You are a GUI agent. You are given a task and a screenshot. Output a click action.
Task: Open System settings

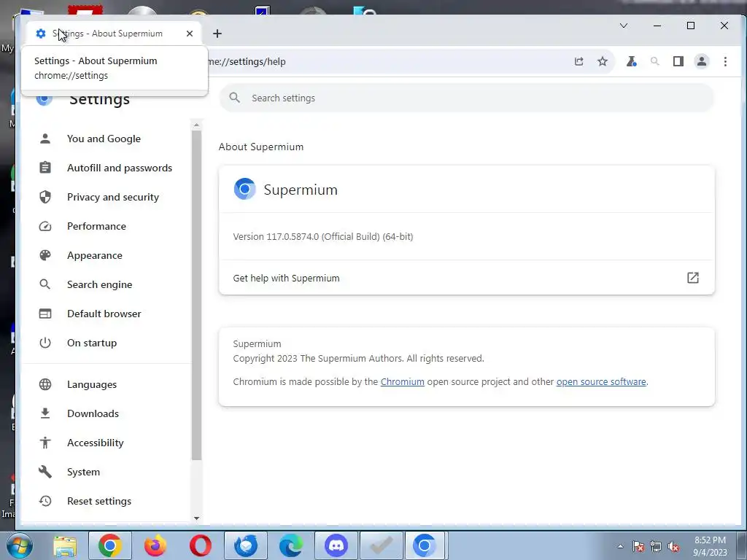point(83,472)
